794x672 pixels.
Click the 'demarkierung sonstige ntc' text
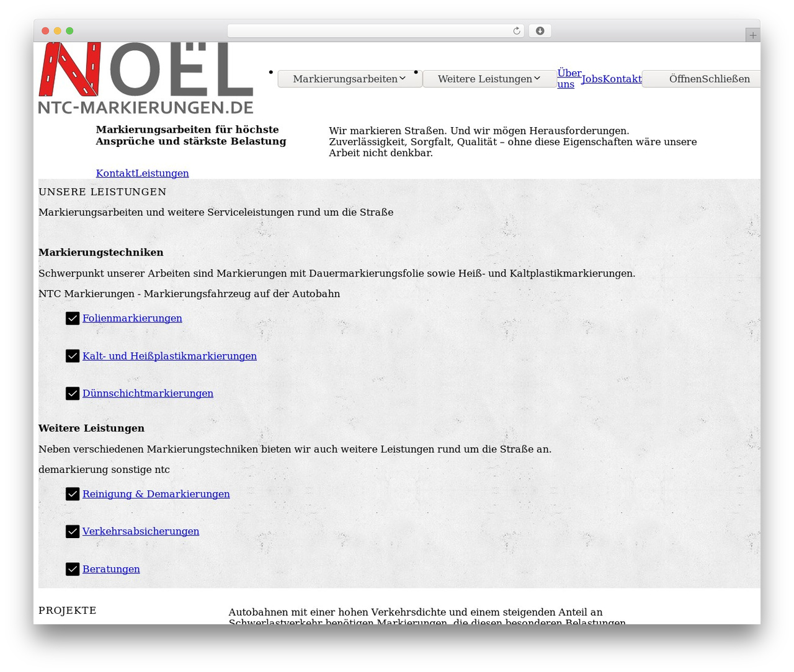(x=104, y=470)
